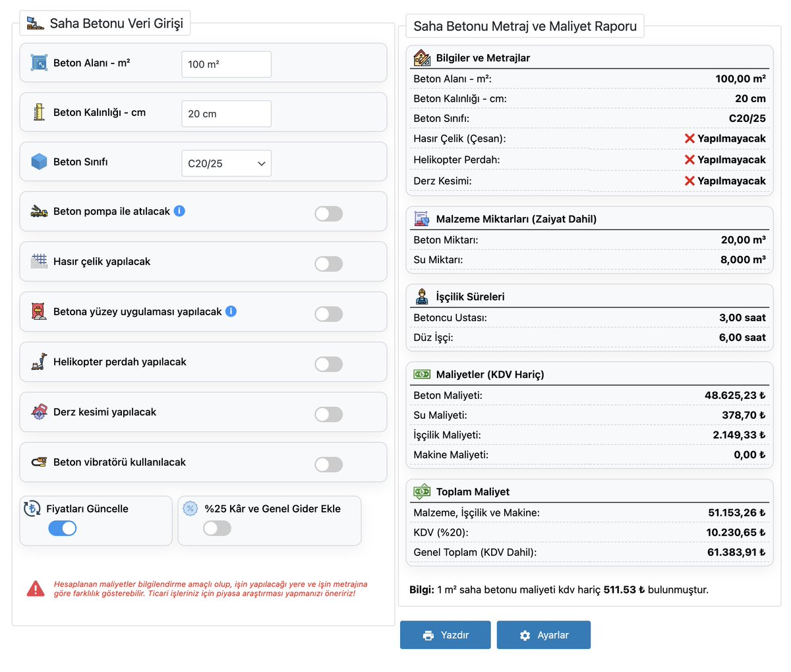Click the Beton Sınıfı report value C20/25
Screen dimensions: 791x672
pyautogui.click(x=747, y=118)
